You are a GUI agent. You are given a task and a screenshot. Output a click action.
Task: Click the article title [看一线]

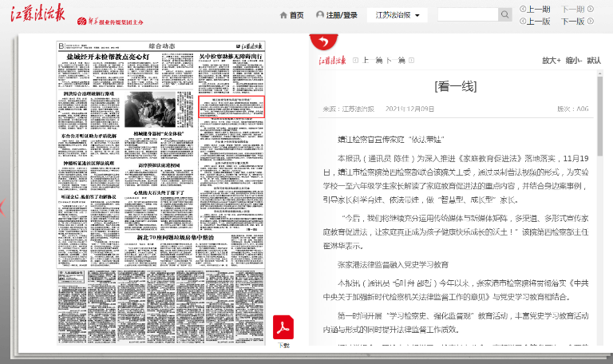pos(456,86)
